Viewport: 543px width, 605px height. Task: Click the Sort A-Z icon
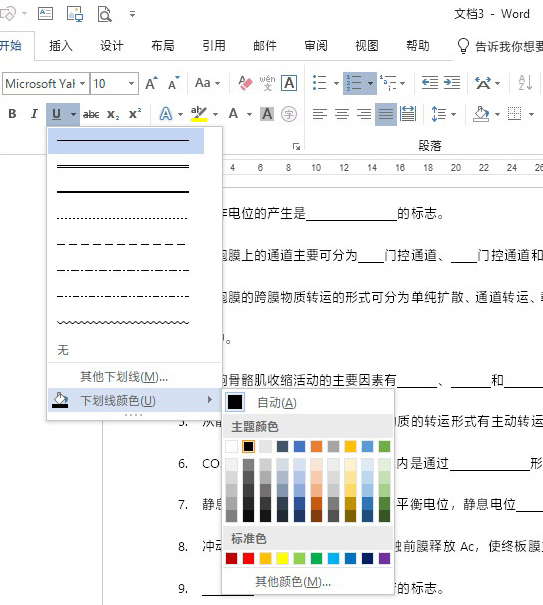point(525,83)
